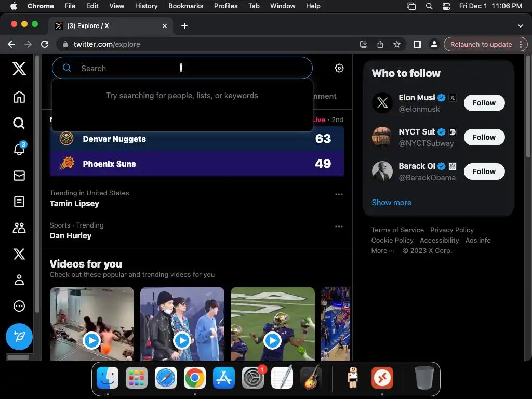Click the Search input field

pos(182,68)
